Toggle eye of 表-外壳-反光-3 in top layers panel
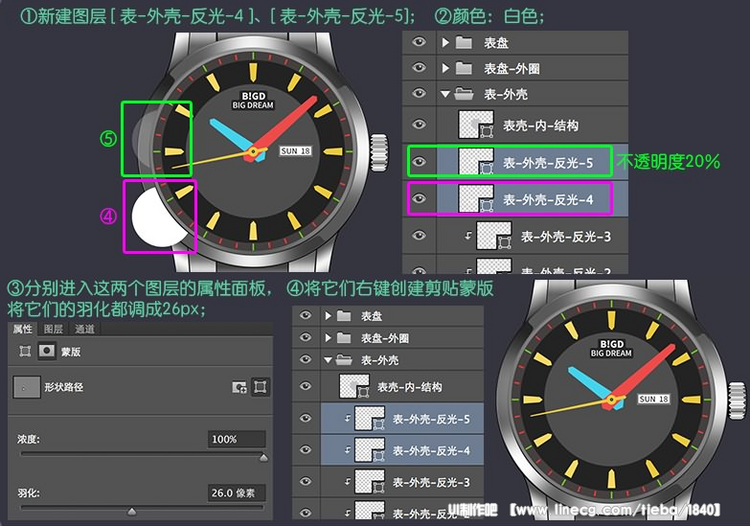 [419, 235]
